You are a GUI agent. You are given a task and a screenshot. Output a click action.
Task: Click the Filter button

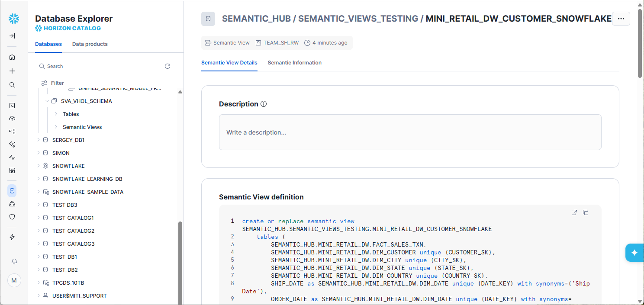coord(53,83)
